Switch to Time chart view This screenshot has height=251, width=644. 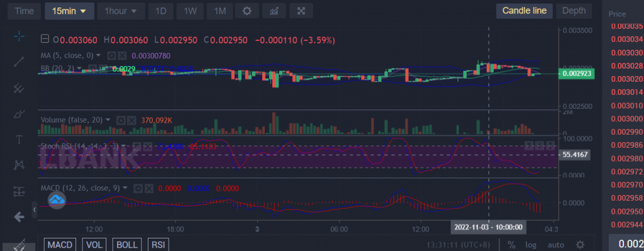tap(25, 11)
